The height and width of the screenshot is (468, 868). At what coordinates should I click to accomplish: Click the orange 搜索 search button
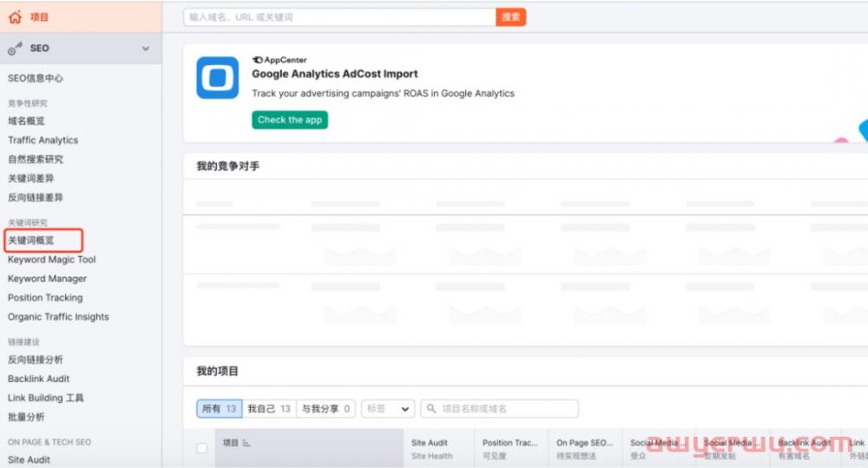510,17
